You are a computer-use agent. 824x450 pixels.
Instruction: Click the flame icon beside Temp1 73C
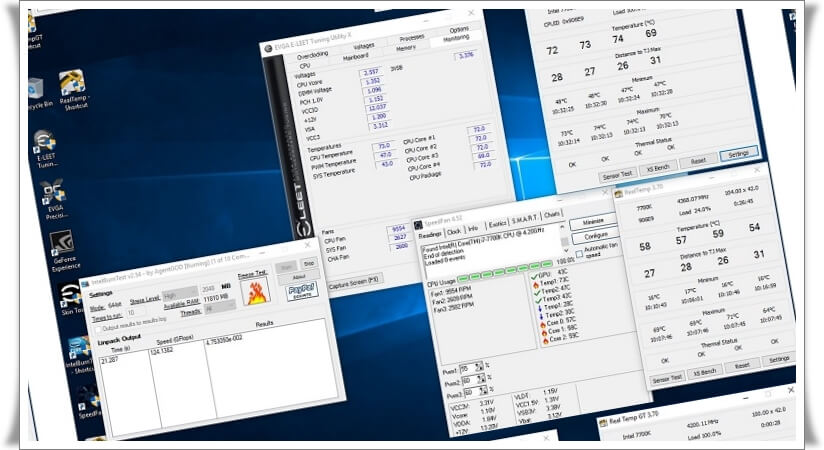pyautogui.click(x=535, y=284)
